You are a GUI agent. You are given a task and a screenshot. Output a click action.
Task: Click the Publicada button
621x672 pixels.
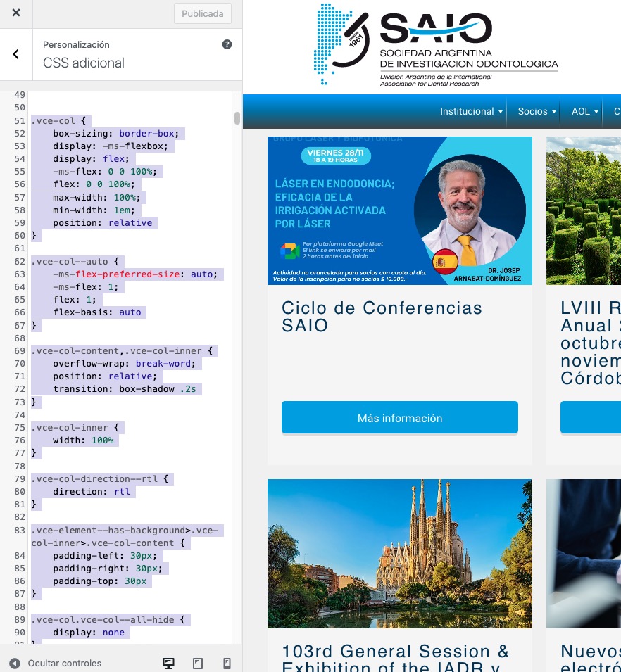click(203, 13)
